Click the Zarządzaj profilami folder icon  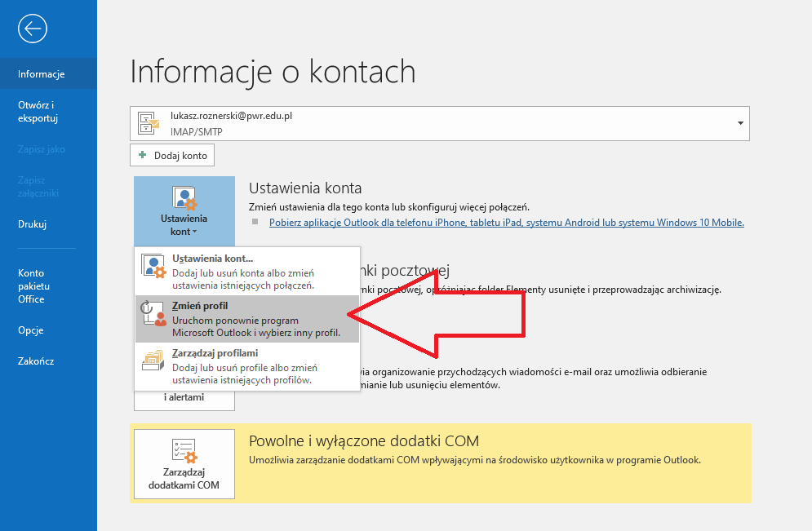153,365
